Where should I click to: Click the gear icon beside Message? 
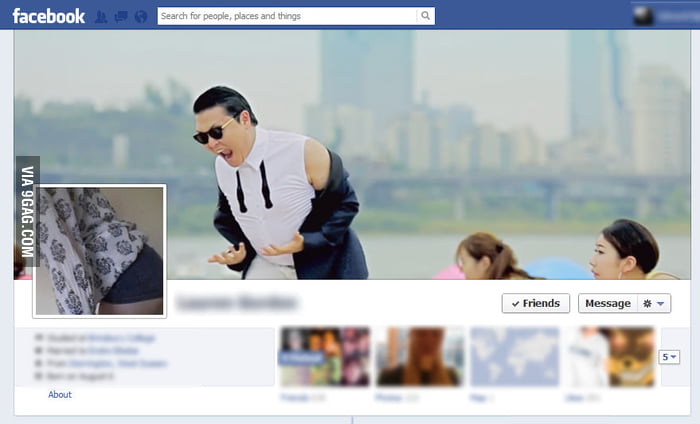[647, 304]
